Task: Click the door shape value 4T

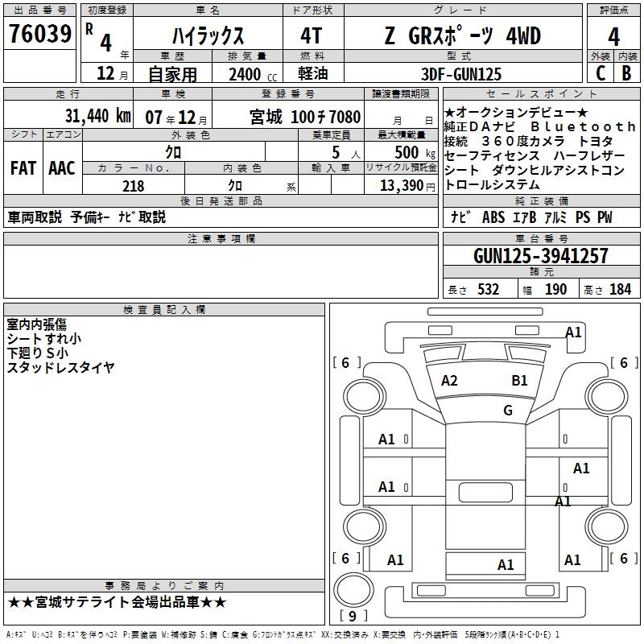Action: (x=312, y=35)
